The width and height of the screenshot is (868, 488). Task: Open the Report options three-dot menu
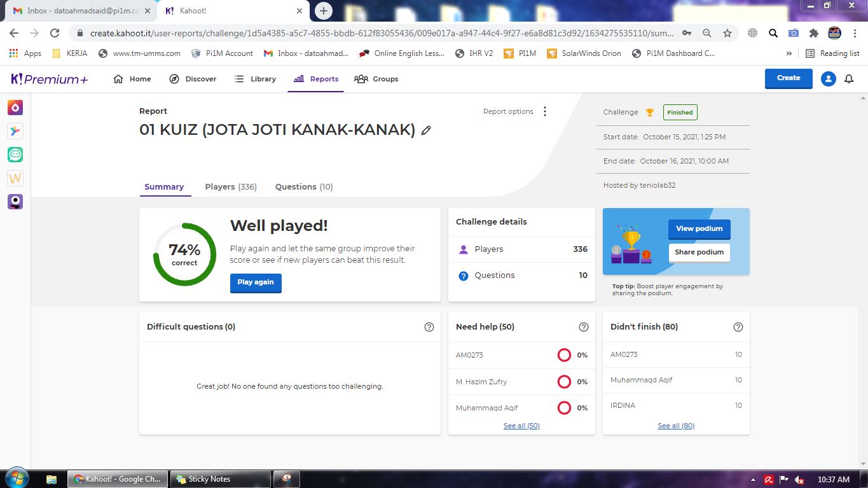(x=545, y=111)
